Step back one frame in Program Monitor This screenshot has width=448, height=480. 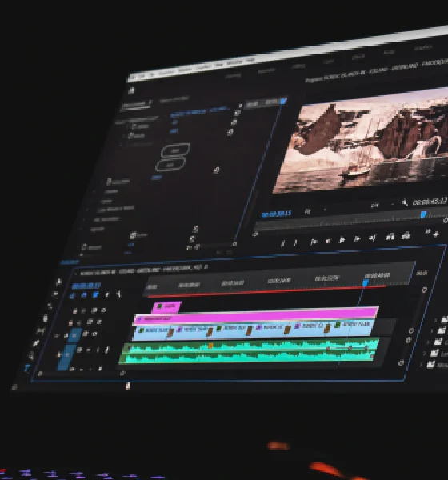tap(328, 241)
